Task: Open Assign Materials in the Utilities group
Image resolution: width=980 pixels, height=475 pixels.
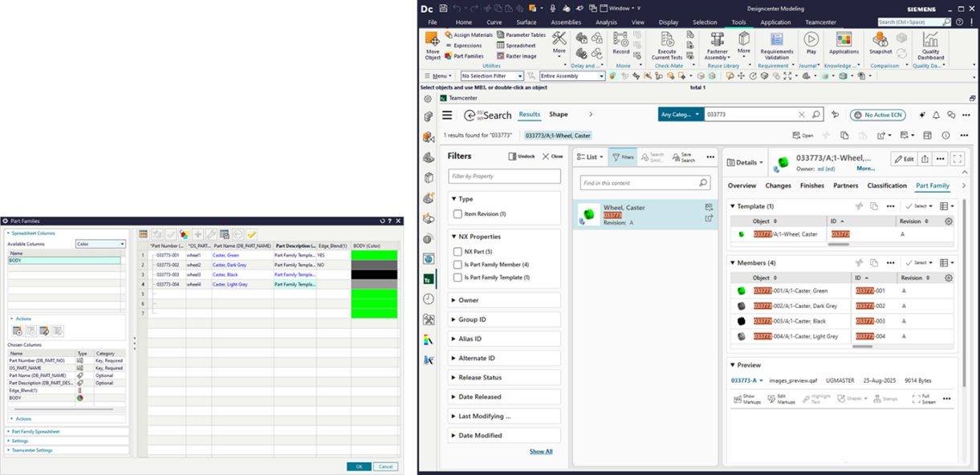Action: tap(468, 35)
